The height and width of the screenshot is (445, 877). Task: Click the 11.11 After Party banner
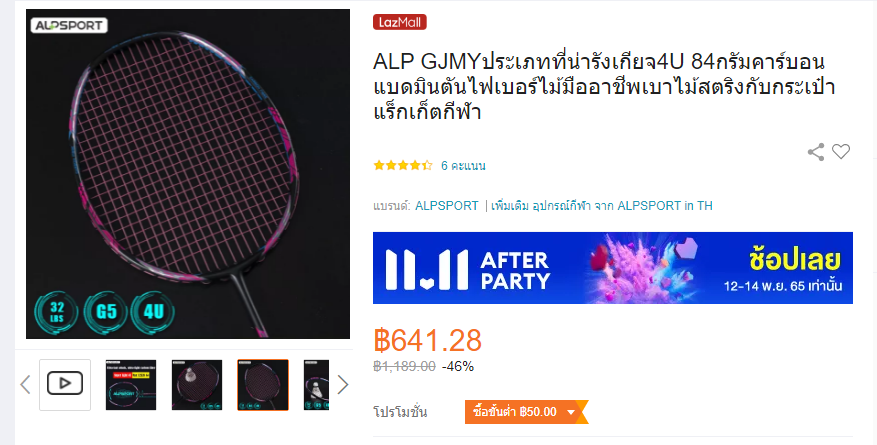click(613, 268)
